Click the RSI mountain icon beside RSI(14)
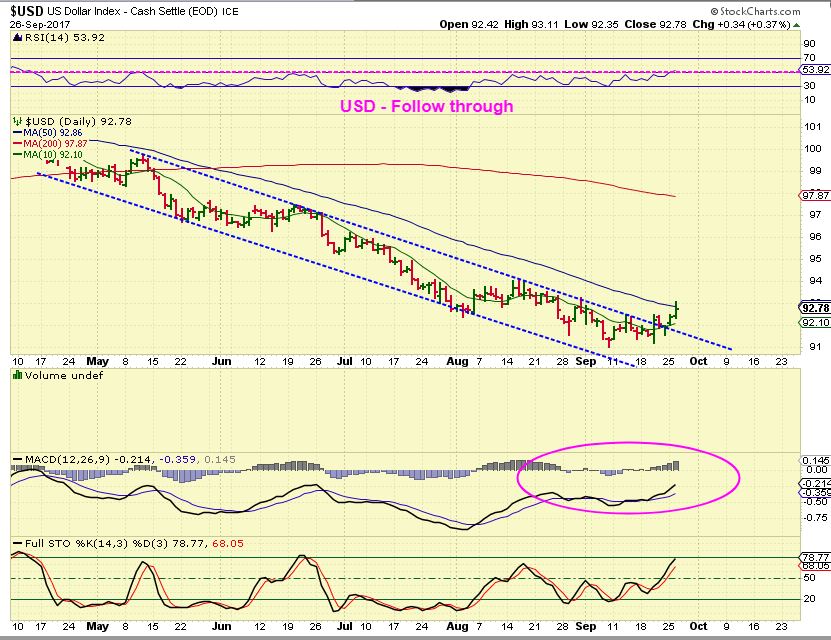831x640 pixels. click(17, 38)
